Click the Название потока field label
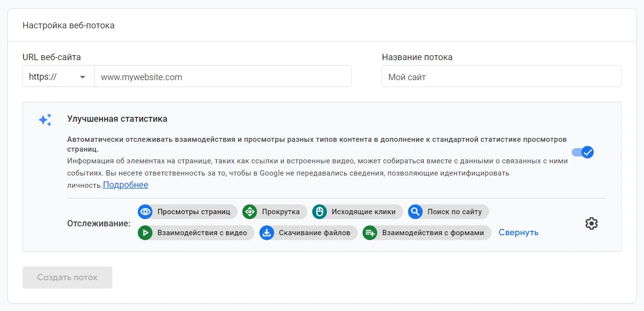Viewport: 644px width, 311px height. [417, 57]
